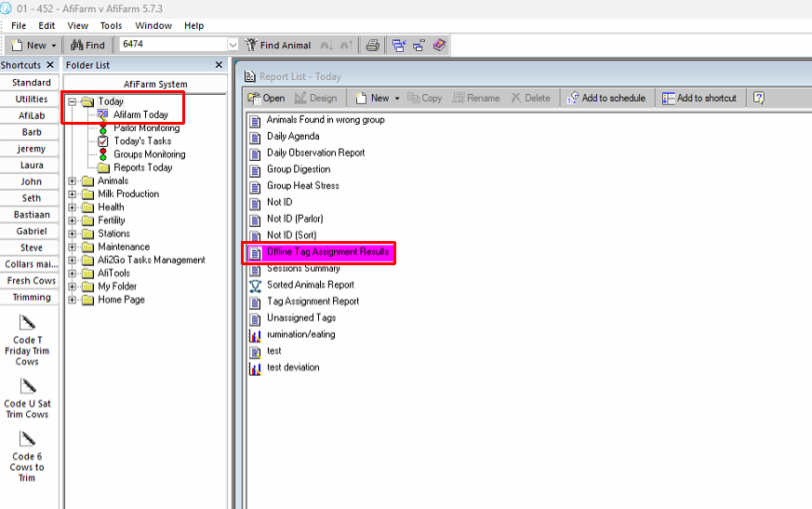Click the question mark help icon
812x509 pixels.
point(759,98)
